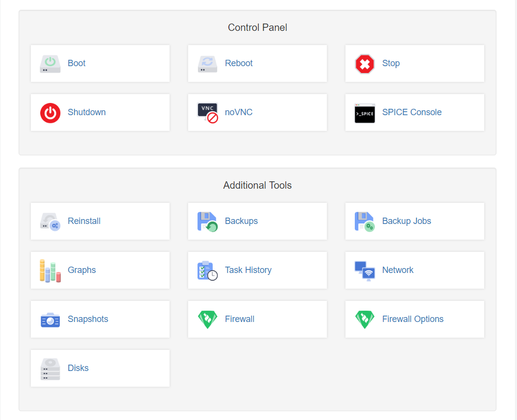
Task: Show the Graphs link text
Action: pos(82,270)
